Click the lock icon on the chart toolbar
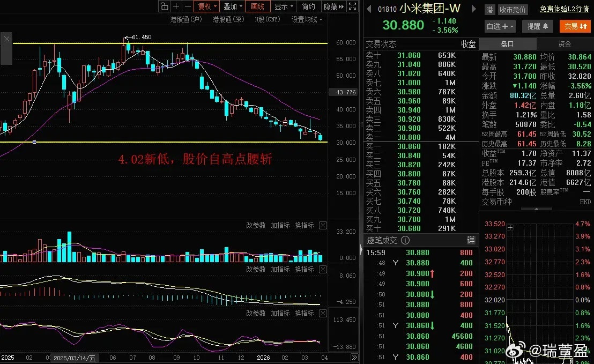This screenshot has width=594, height=364. 165,6
